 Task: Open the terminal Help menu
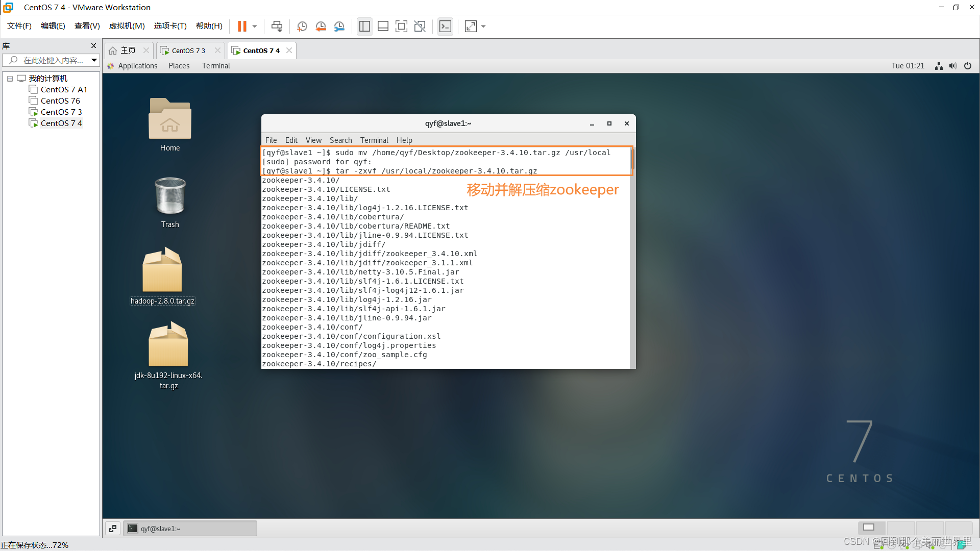click(x=404, y=140)
